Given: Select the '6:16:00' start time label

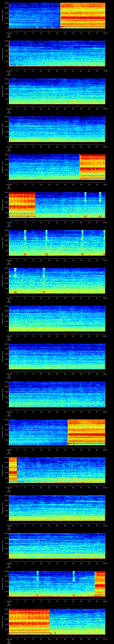Looking at the screenshot, I should pyautogui.click(x=9, y=109).
